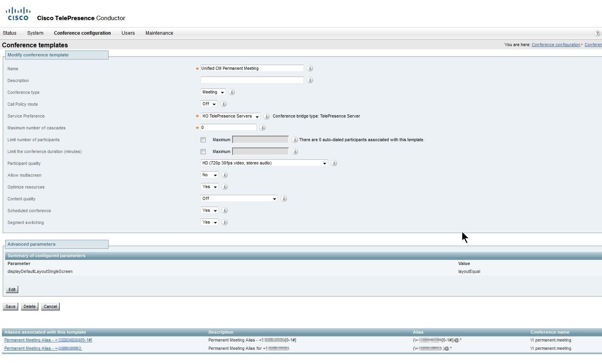Click the Cisco logo
The width and height of the screenshot is (602, 364).
click(18, 13)
